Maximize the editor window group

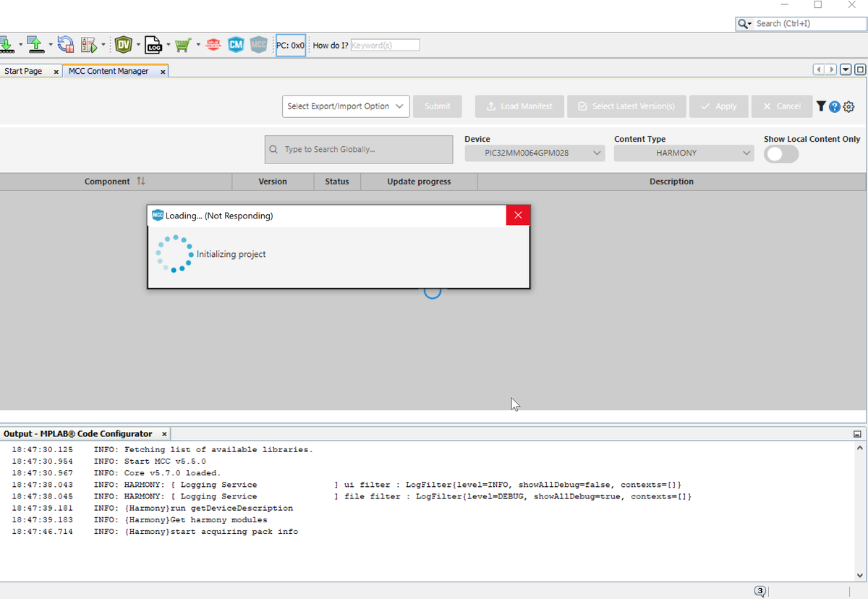point(860,69)
